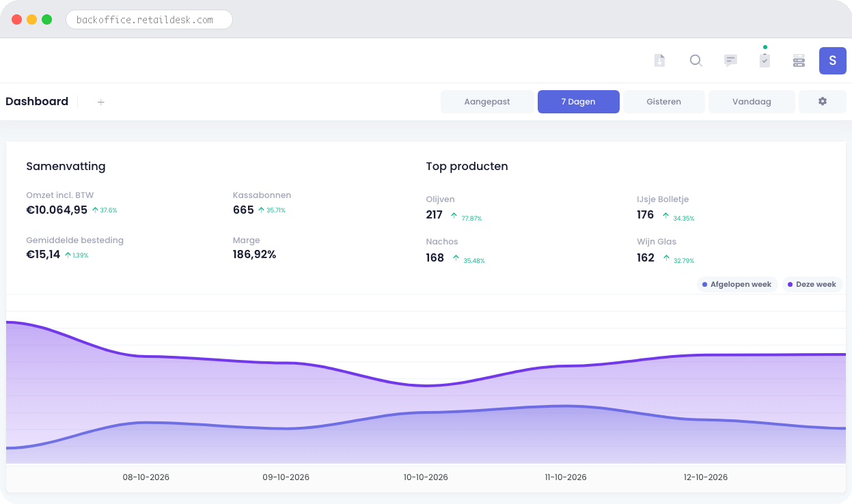Image resolution: width=852 pixels, height=504 pixels.
Task: Click Marge value 186,92%
Action: [254, 255]
